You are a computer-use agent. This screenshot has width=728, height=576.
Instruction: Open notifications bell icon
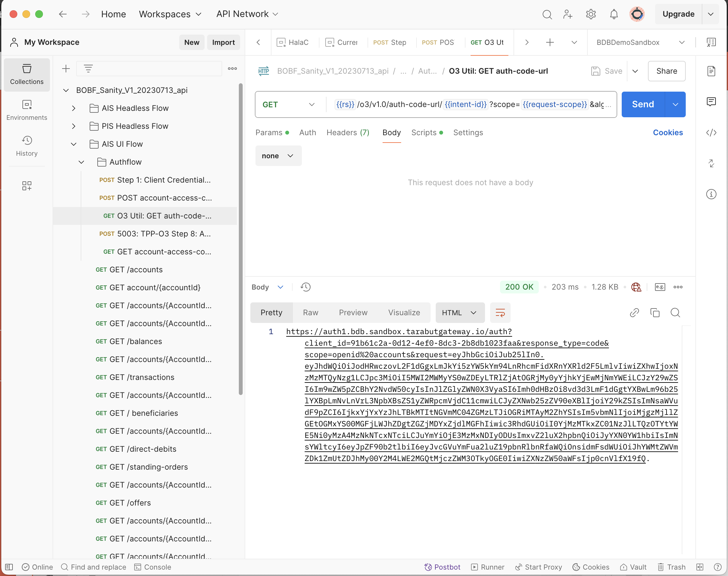pyautogui.click(x=614, y=14)
